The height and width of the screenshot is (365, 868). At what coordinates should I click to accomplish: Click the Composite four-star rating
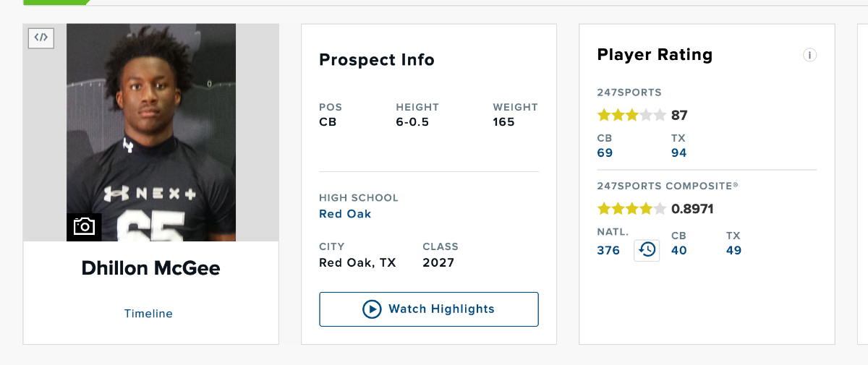coord(631,209)
